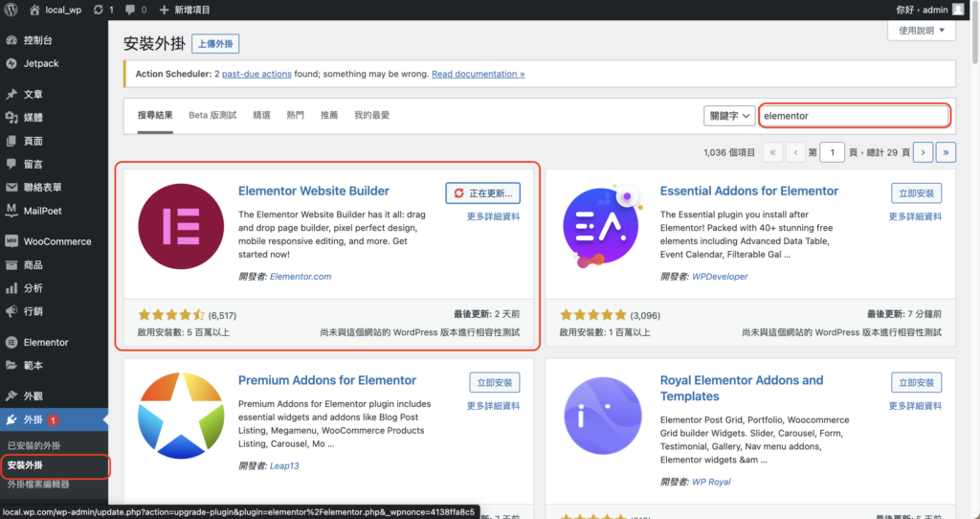Jump to the last results page arrow
The image size is (980, 519).
946,152
